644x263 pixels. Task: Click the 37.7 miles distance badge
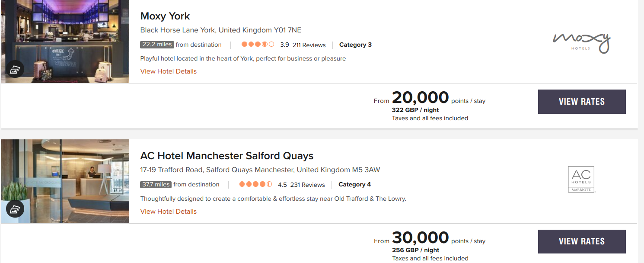click(156, 184)
